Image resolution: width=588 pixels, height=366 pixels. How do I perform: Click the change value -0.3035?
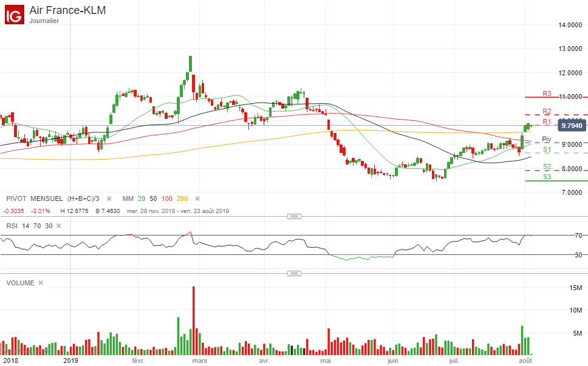pos(13,211)
